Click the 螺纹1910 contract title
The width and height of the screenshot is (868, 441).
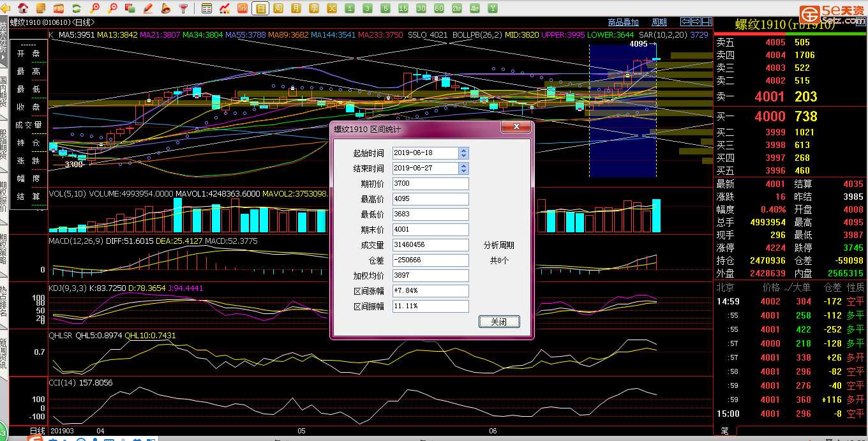[x=785, y=26]
